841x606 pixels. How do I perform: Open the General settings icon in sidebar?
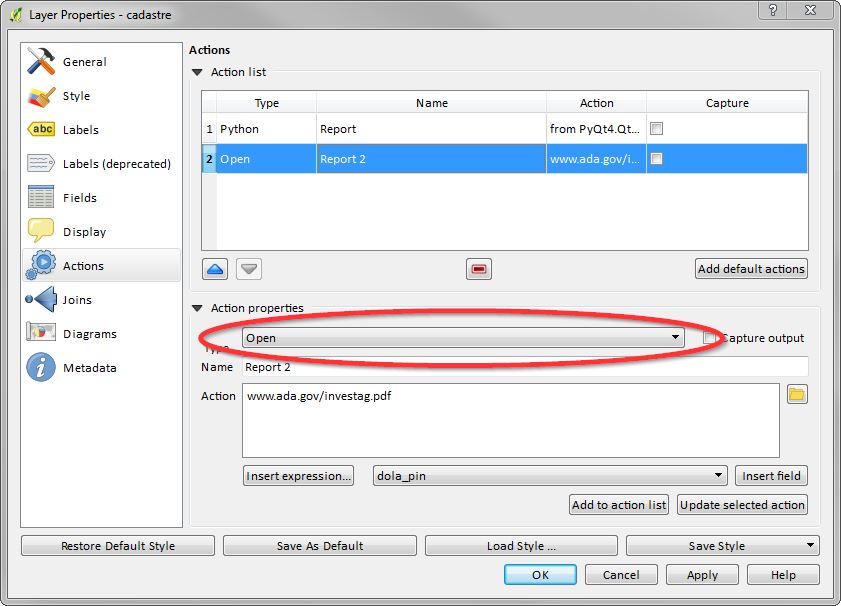click(41, 62)
